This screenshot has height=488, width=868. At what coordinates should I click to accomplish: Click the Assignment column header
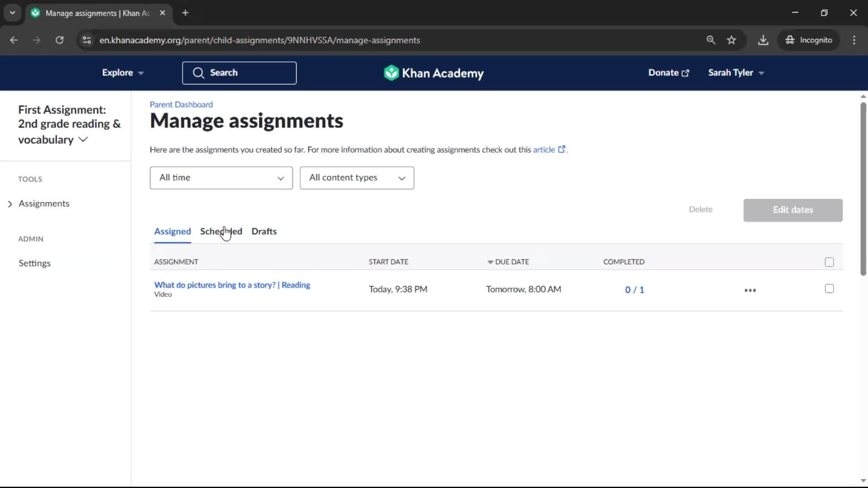(176, 262)
